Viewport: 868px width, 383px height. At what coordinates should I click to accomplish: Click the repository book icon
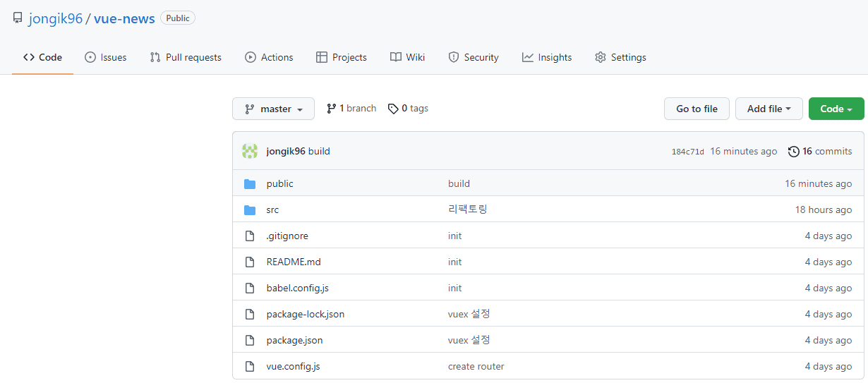coord(18,18)
